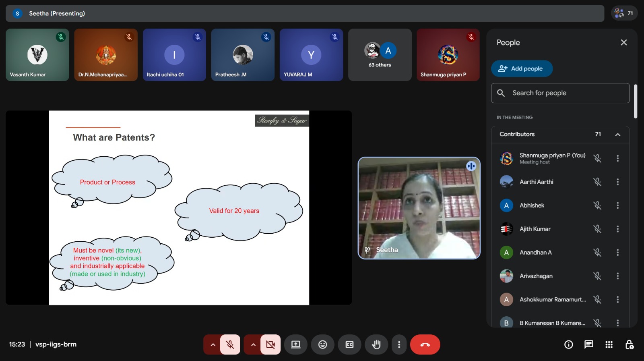Open the emoji reactions button
Screen dimensions: 644x361
(x=322, y=344)
